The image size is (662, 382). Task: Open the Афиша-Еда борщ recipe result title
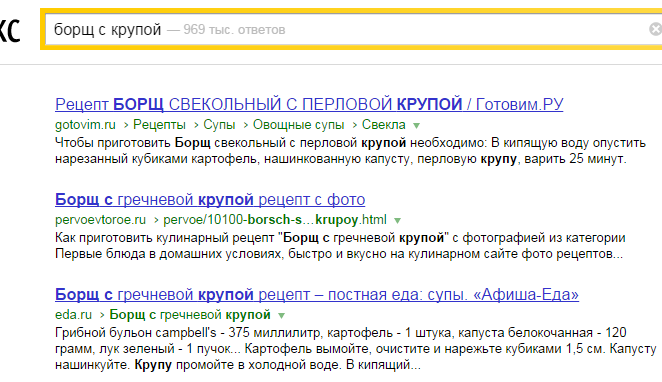[317, 294]
